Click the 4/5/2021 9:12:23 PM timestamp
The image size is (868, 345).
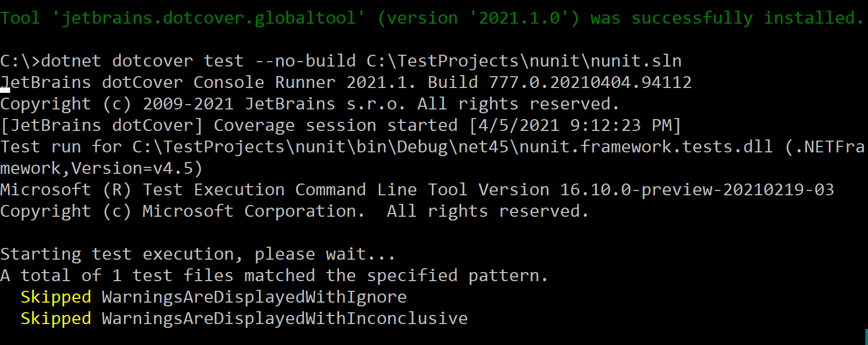pyautogui.click(x=575, y=125)
